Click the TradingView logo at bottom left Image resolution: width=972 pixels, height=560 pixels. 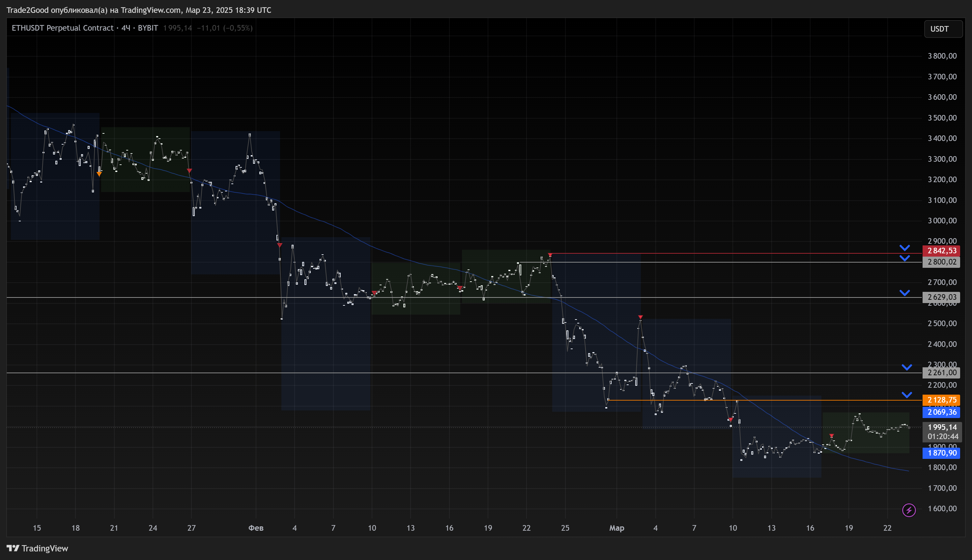[37, 548]
